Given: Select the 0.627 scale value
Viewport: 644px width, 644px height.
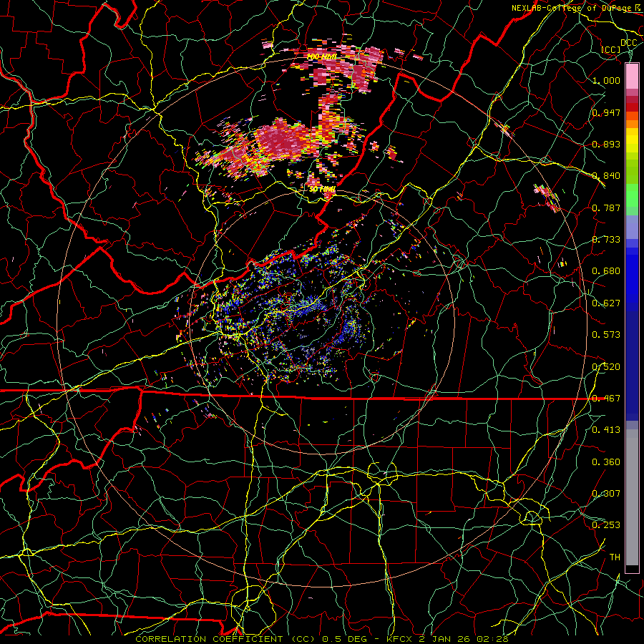Looking at the screenshot, I should pyautogui.click(x=606, y=303).
